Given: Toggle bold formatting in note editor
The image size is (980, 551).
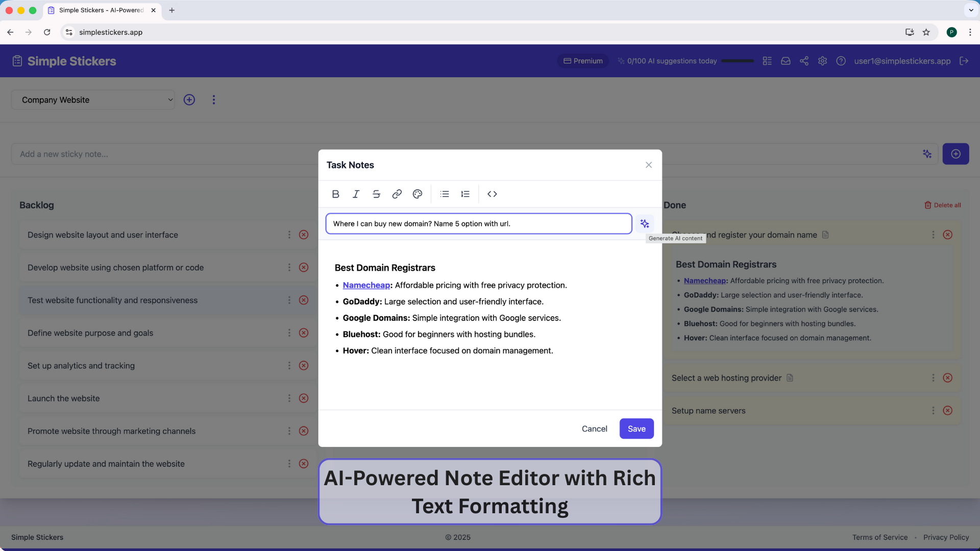Looking at the screenshot, I should click(x=335, y=194).
